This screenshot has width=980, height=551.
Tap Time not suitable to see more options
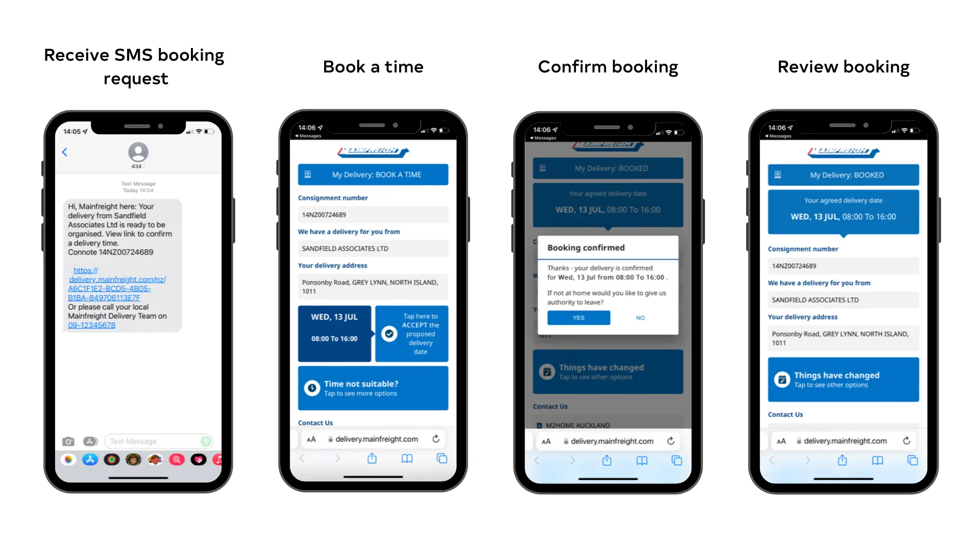click(x=373, y=388)
